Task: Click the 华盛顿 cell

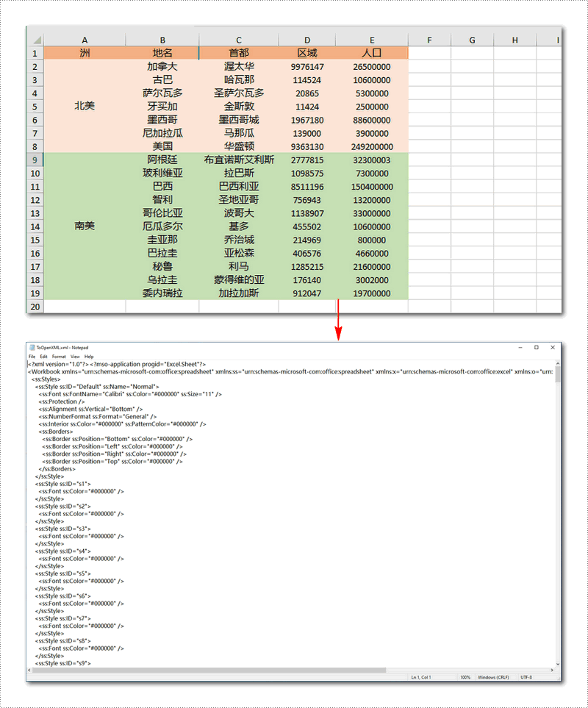Action: pyautogui.click(x=239, y=146)
